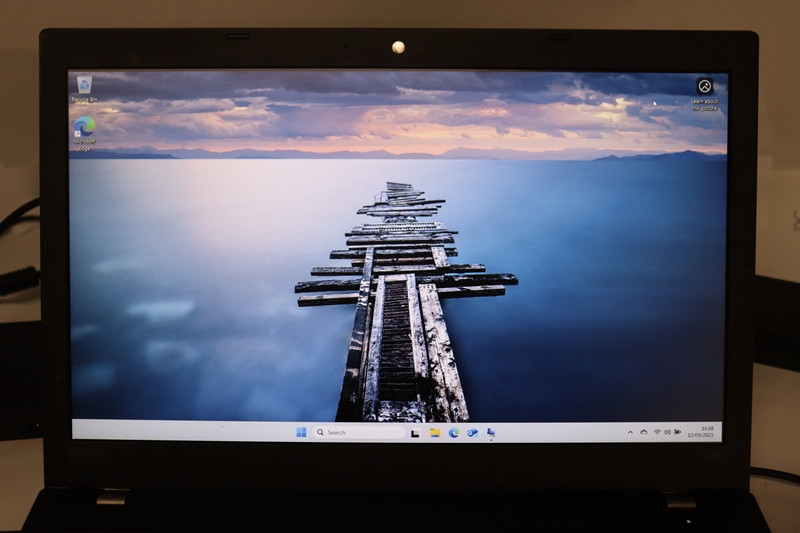Open the Windows Start menu
The width and height of the screenshot is (800, 533).
pyautogui.click(x=301, y=433)
